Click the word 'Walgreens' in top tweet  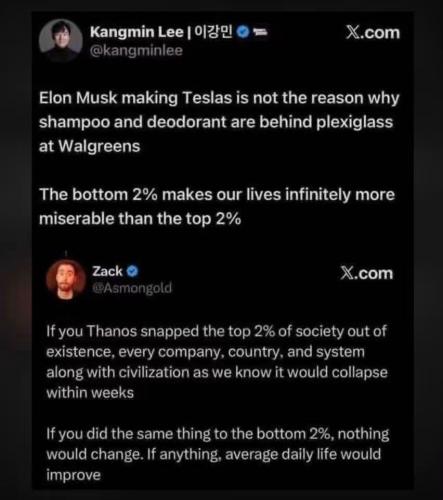click(99, 146)
